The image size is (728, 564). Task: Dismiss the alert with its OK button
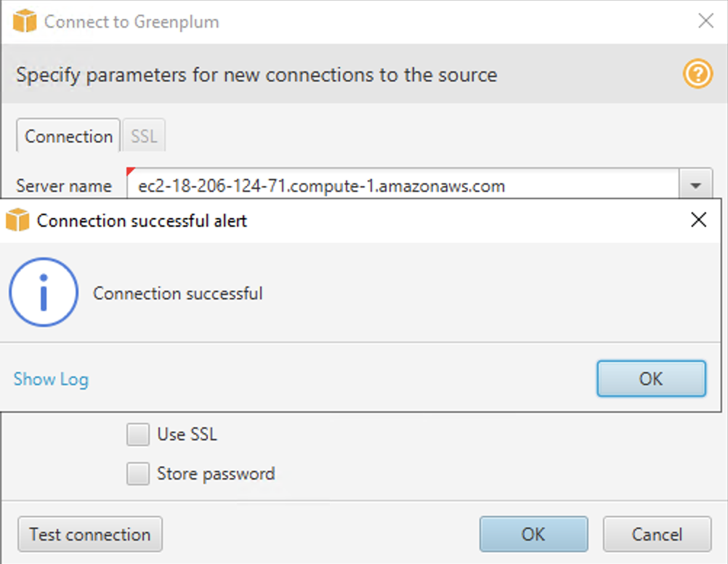pyautogui.click(x=650, y=379)
